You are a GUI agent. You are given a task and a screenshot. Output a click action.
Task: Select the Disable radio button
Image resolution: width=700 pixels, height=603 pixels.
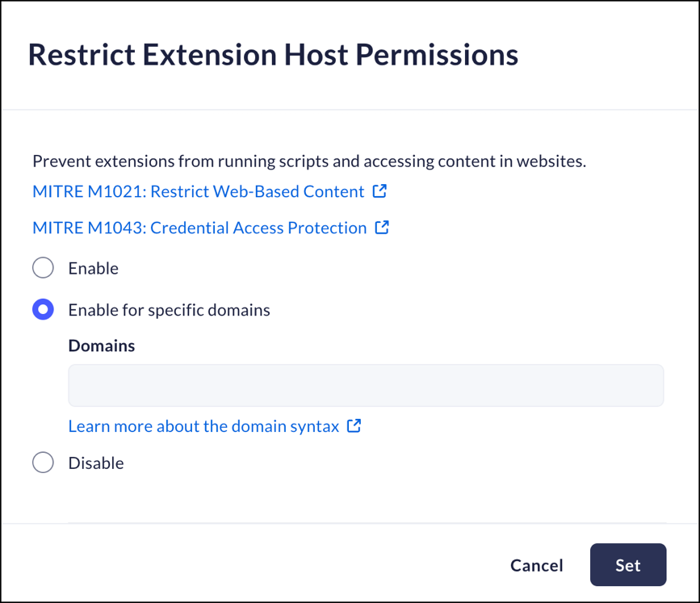tap(43, 463)
